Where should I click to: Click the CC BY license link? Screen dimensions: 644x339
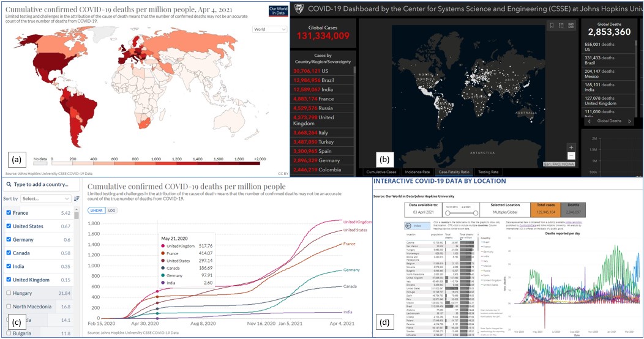coord(283,174)
